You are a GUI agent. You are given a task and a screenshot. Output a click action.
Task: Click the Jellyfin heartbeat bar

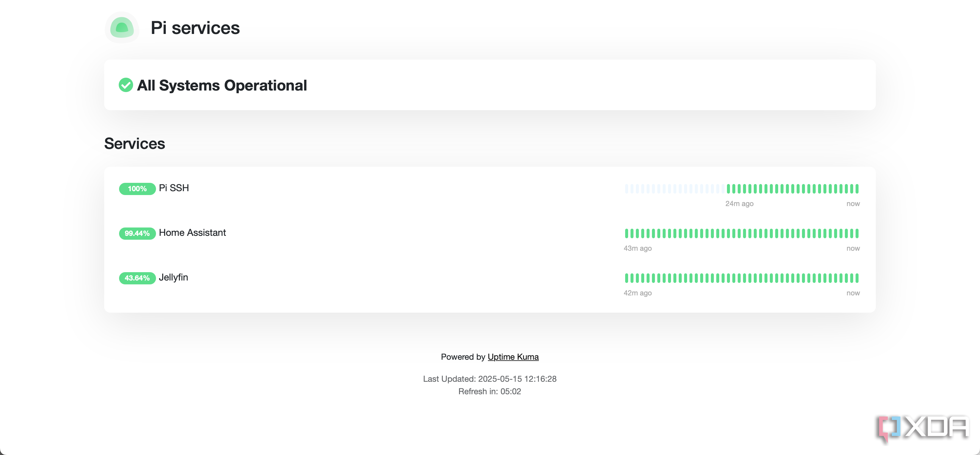(x=742, y=278)
